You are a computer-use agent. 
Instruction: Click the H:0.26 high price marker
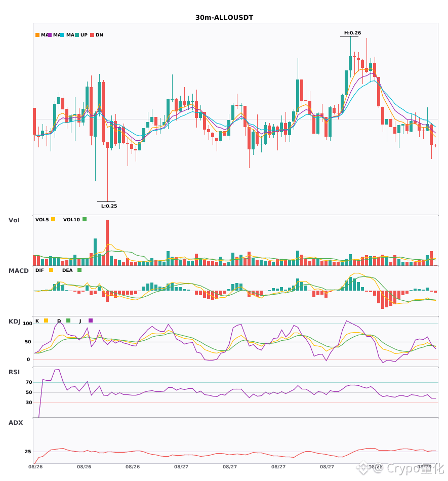352,33
